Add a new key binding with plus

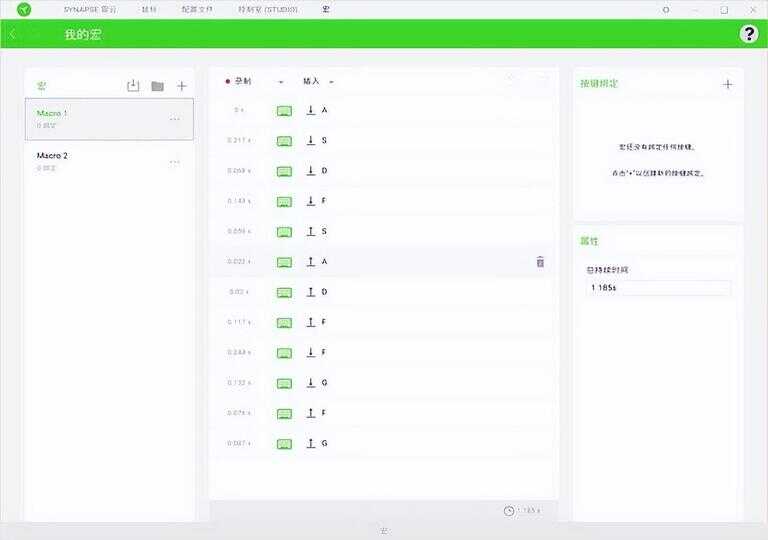coord(727,84)
